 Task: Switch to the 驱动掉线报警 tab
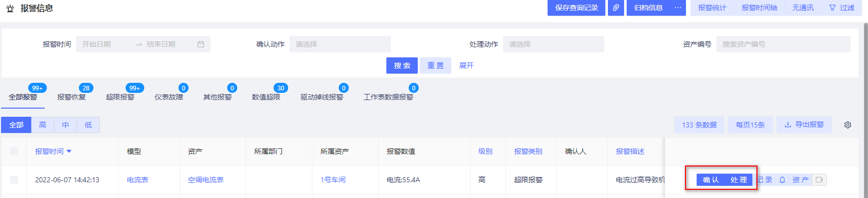pos(322,97)
